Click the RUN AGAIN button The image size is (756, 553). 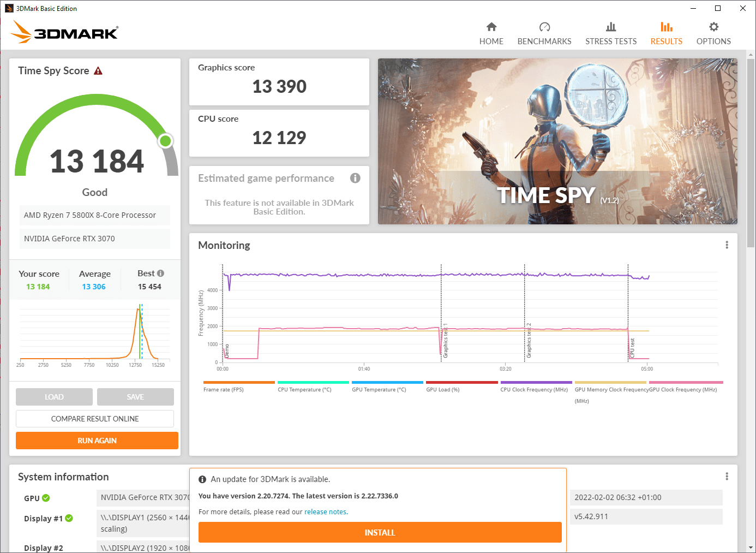pyautogui.click(x=97, y=441)
